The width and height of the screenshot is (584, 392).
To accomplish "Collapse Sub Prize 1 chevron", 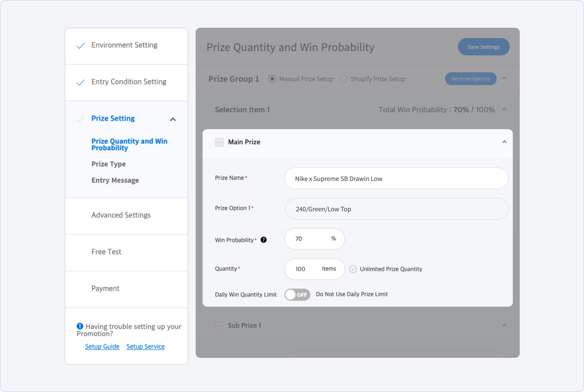I will coord(504,325).
